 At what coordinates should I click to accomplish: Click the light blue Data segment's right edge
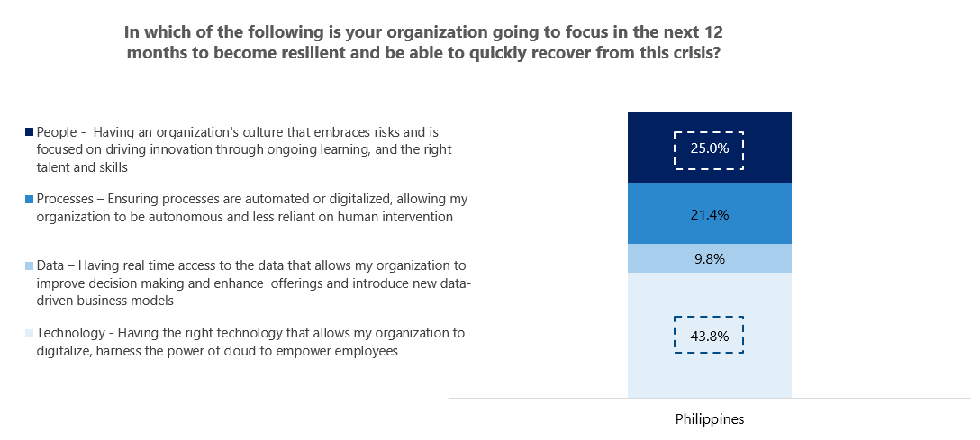click(x=789, y=259)
